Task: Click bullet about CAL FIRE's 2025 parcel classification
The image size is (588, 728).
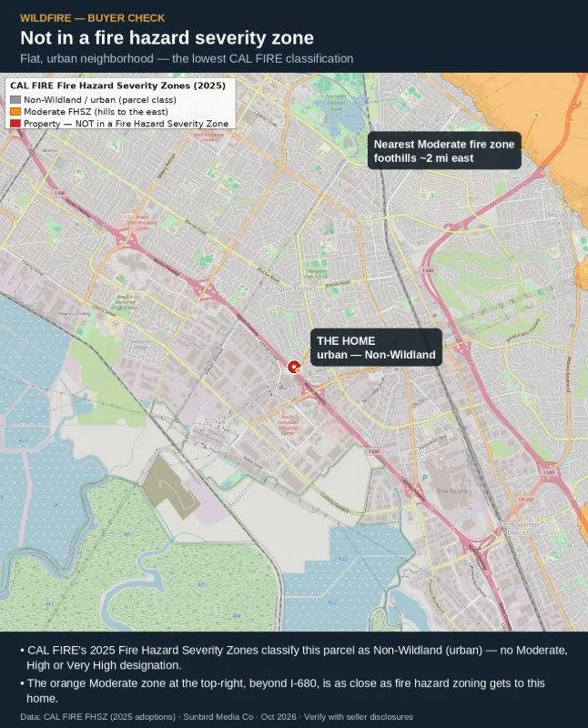Action: coord(294,657)
